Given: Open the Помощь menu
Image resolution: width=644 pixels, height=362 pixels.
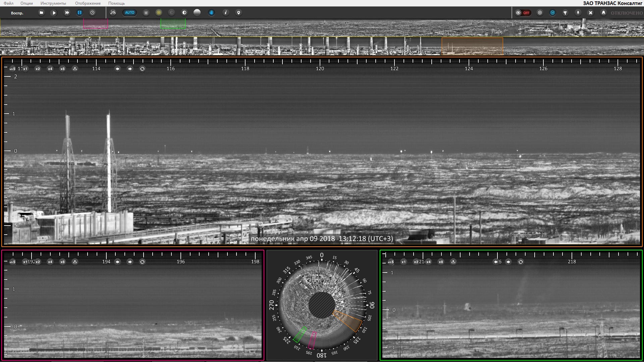Looking at the screenshot, I should click(x=116, y=3).
